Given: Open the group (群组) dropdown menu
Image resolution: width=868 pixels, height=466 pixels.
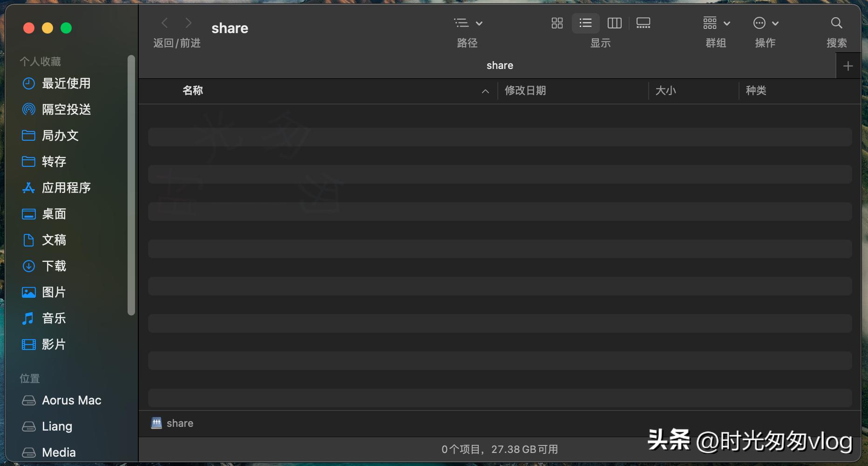Looking at the screenshot, I should coord(716,23).
